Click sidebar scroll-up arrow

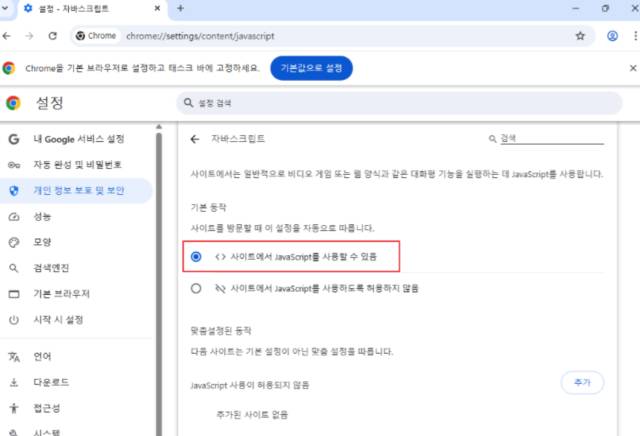pyautogui.click(x=159, y=127)
